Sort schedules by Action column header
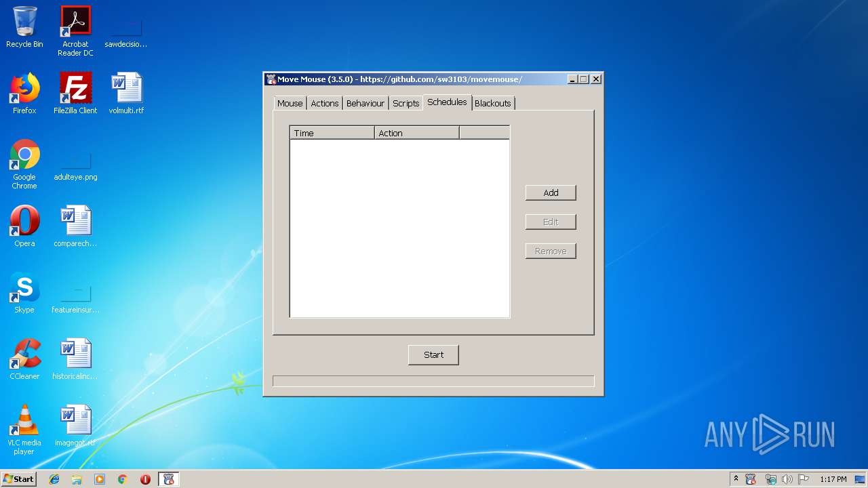Viewport: 868px width, 488px height. (x=417, y=133)
